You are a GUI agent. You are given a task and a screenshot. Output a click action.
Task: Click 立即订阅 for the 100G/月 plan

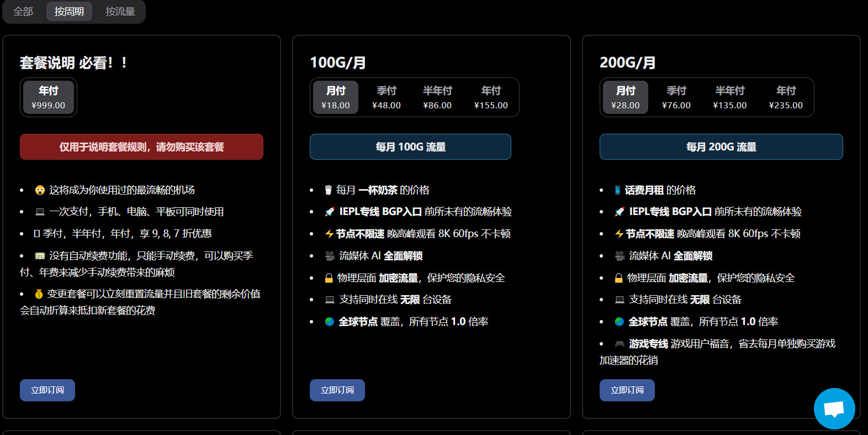[x=337, y=390]
